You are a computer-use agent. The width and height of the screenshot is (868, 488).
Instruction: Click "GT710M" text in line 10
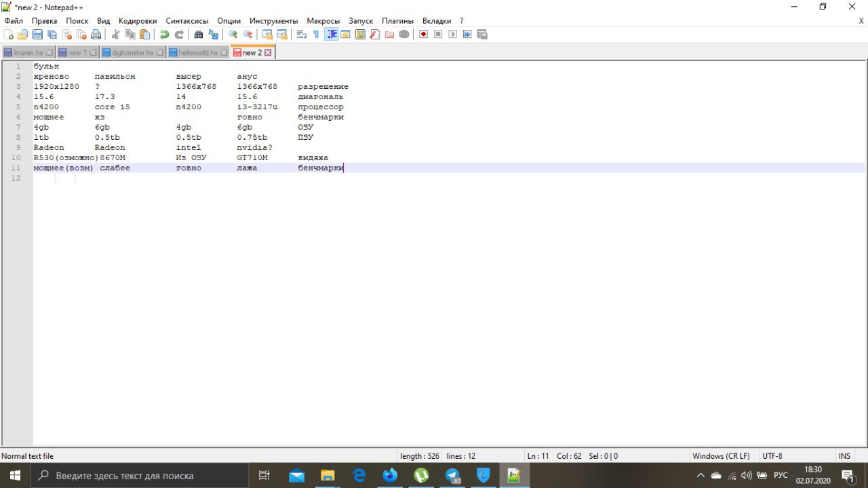tap(252, 158)
